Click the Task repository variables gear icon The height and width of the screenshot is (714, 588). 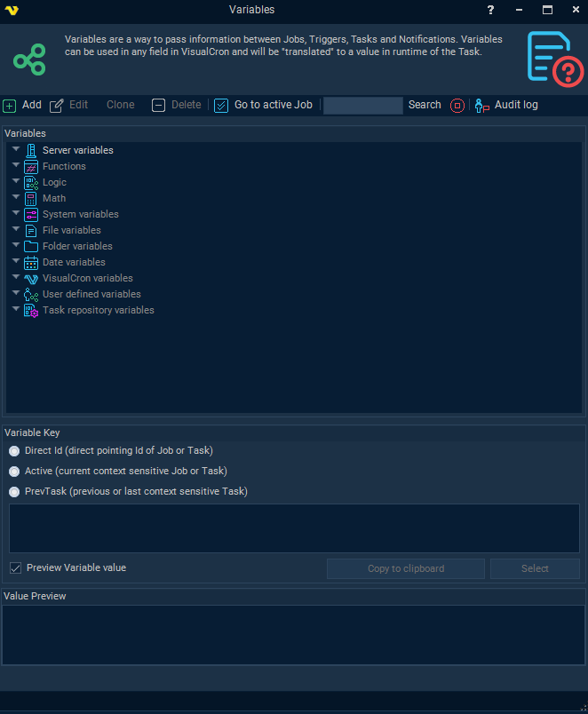tap(31, 311)
